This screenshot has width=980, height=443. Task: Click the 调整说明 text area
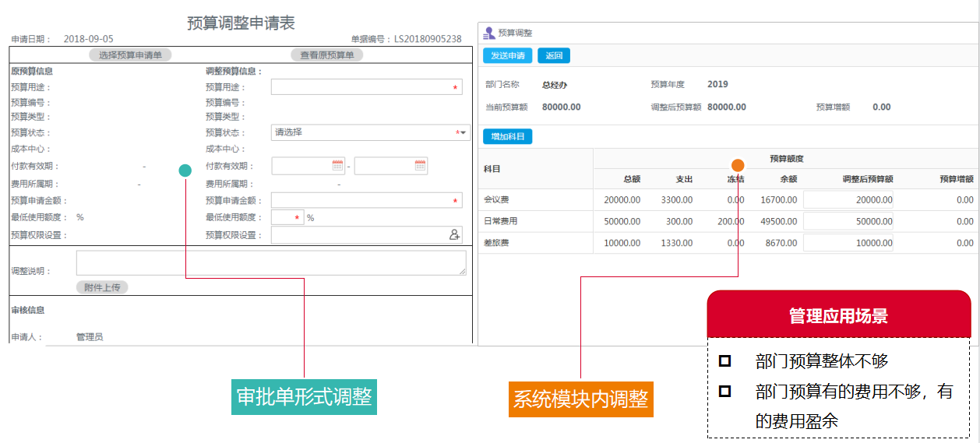(270, 262)
